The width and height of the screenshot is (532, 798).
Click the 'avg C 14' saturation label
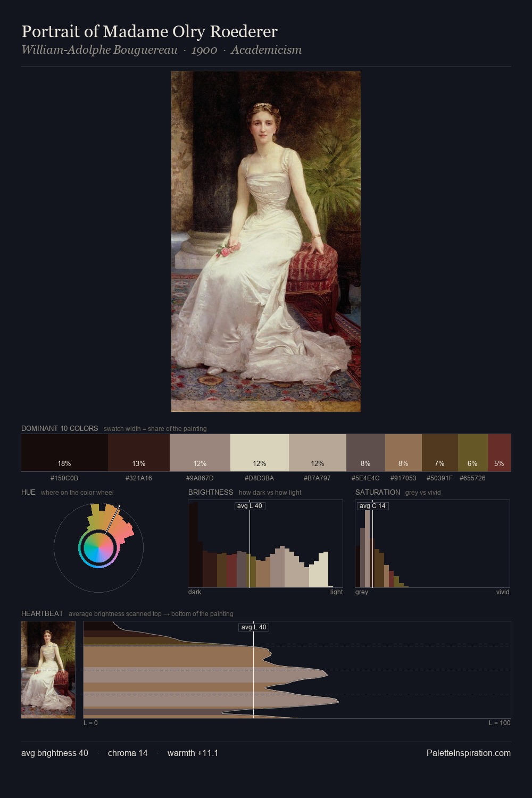[372, 506]
